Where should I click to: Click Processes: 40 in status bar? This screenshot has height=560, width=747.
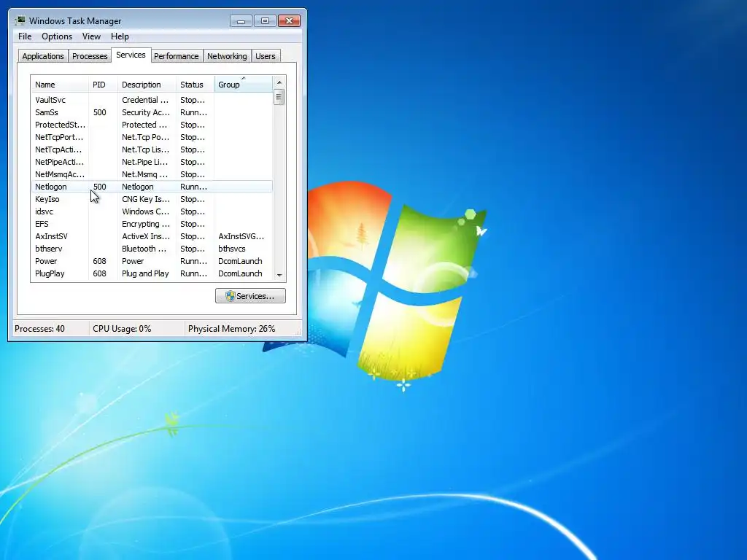(39, 329)
